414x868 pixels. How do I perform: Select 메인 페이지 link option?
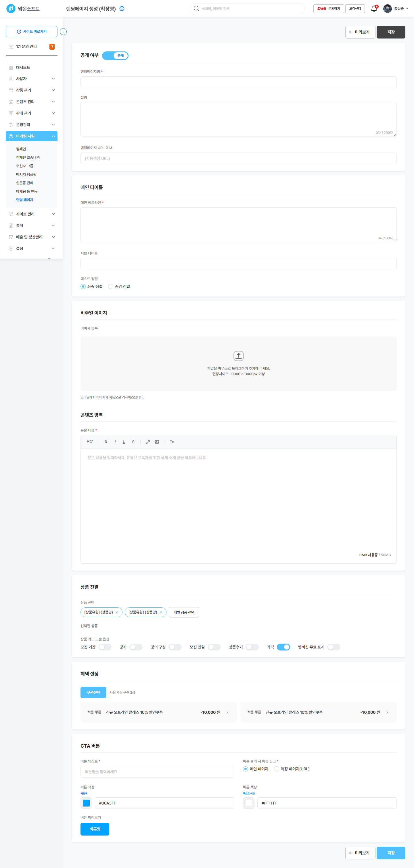pyautogui.click(x=246, y=769)
